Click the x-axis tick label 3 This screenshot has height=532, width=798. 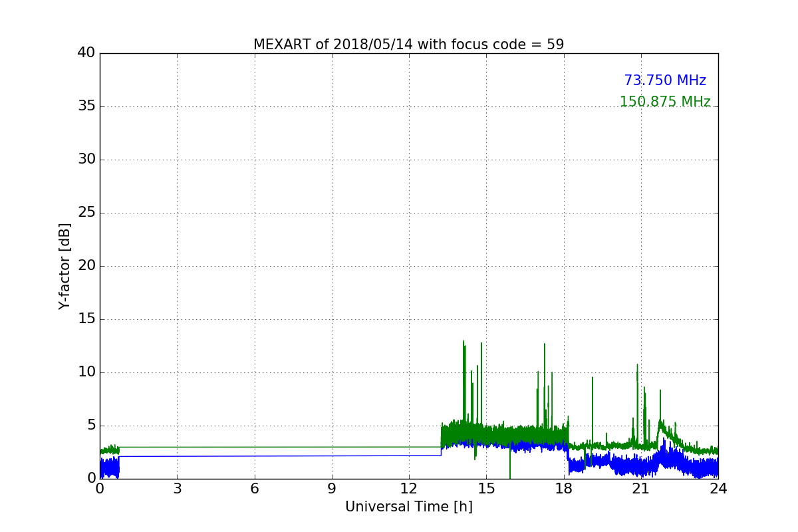177,489
